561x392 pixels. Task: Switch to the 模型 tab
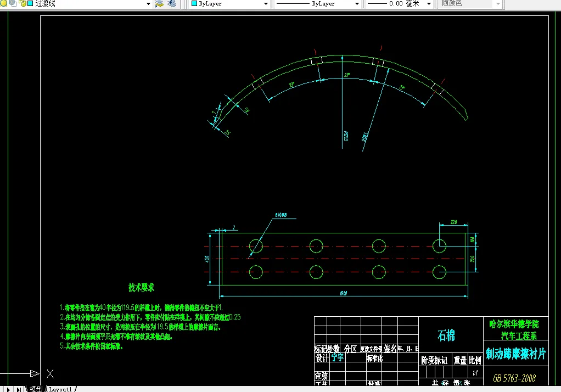click(x=36, y=389)
